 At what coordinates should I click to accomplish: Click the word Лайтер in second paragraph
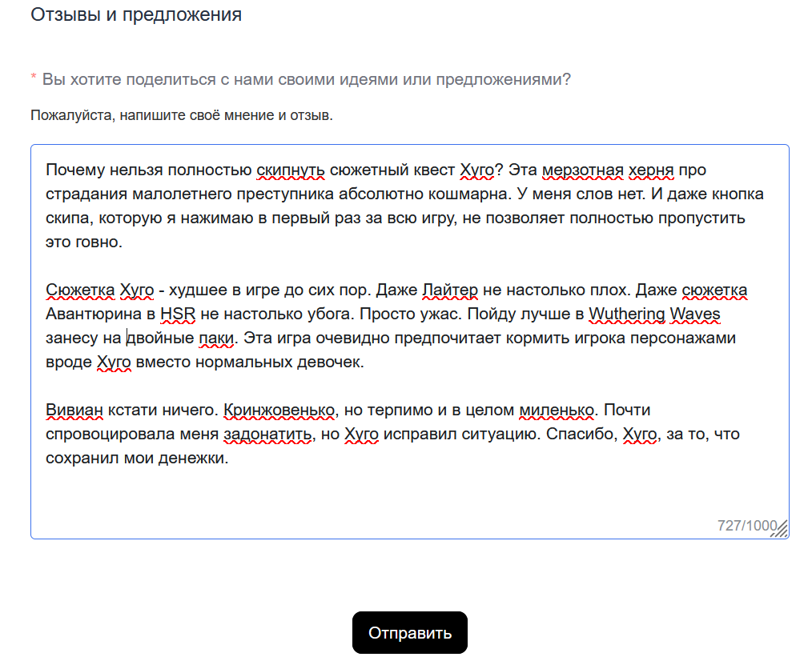(x=450, y=290)
